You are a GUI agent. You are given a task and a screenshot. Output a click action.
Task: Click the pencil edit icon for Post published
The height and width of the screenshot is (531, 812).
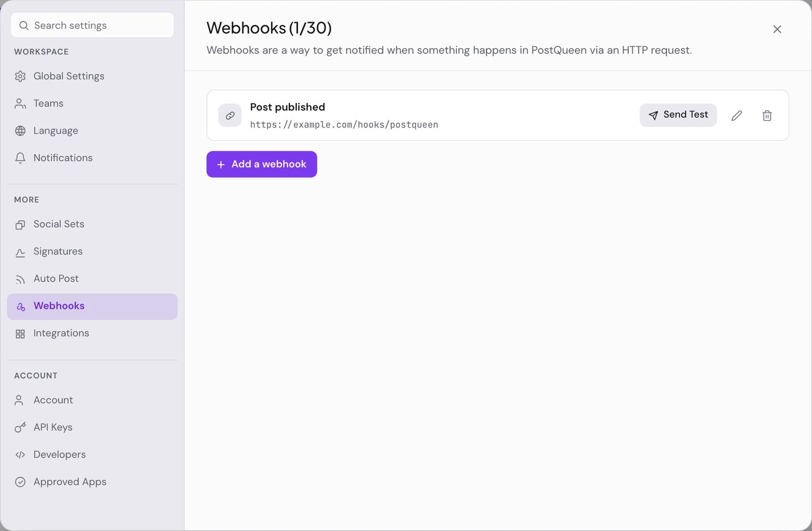[737, 115]
